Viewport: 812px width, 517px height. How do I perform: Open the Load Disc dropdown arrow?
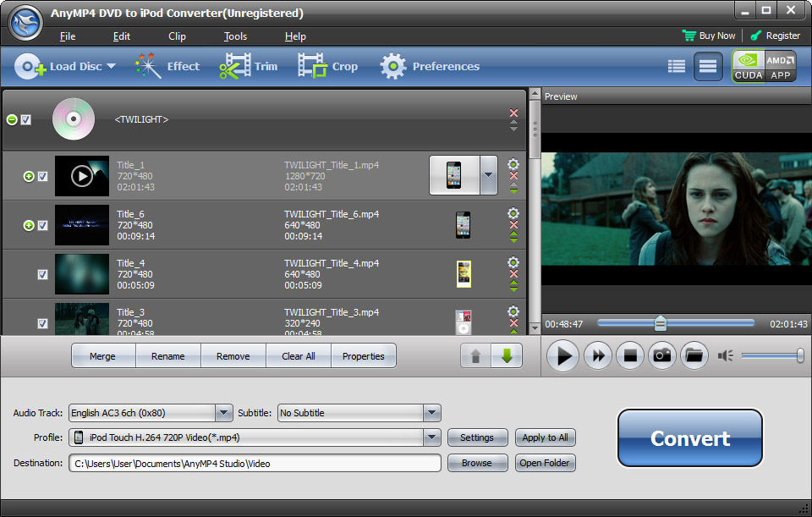(x=111, y=67)
